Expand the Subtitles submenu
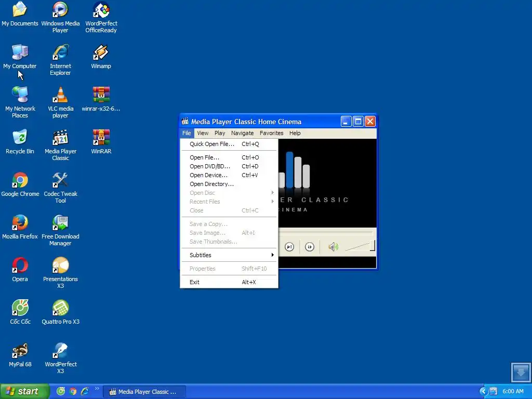This screenshot has width=532, height=399. click(229, 255)
